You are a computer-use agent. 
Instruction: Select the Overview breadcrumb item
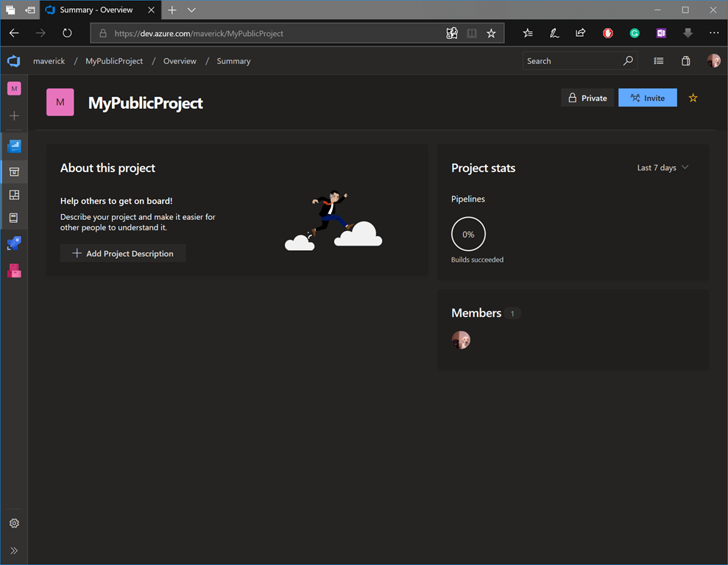[180, 61]
